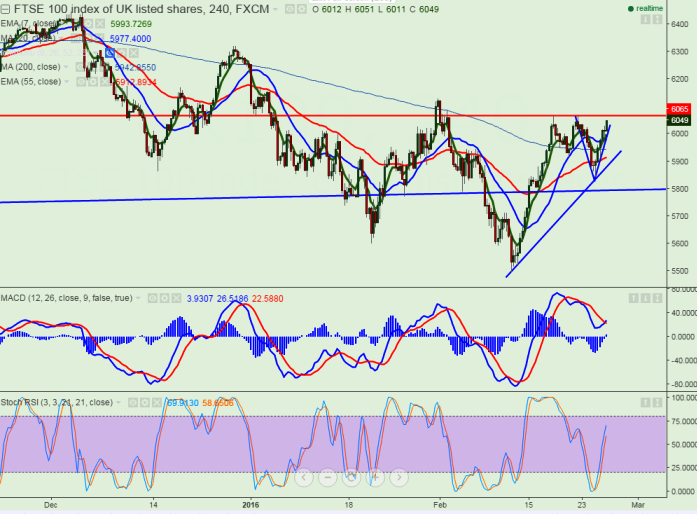The image size is (697, 514).
Task: Click time axis label Dec
Action: coord(51,505)
